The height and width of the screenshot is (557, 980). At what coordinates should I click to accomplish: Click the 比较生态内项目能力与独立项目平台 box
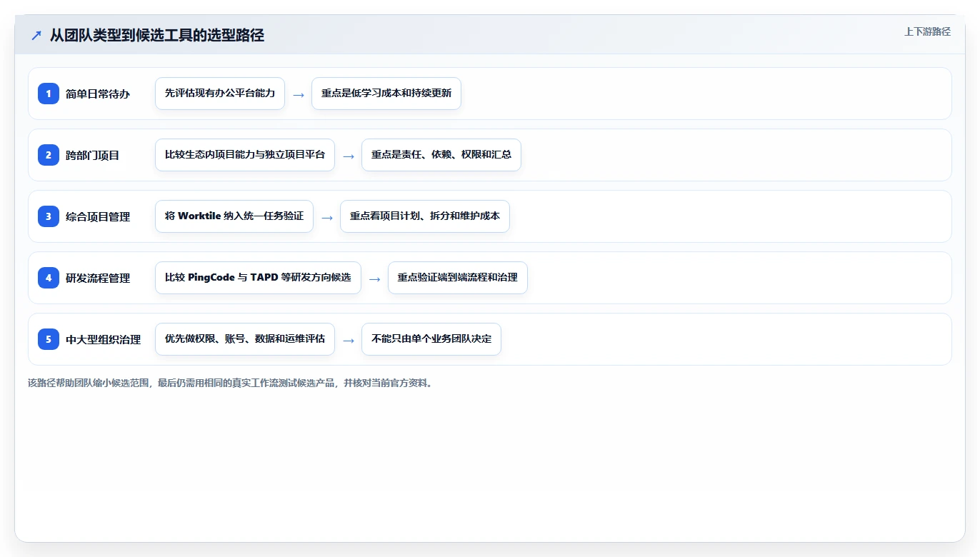pos(245,155)
